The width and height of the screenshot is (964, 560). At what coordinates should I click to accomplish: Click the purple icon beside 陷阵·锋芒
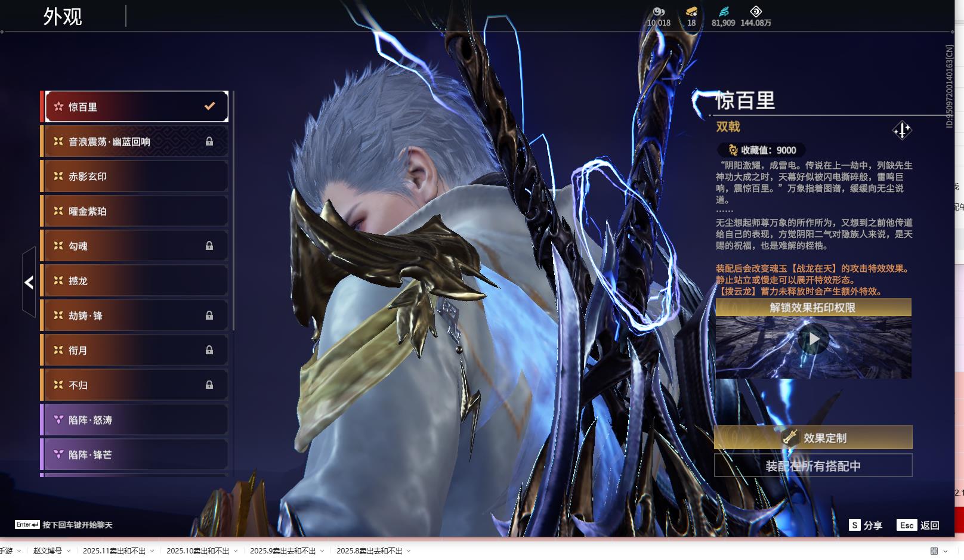tap(58, 454)
